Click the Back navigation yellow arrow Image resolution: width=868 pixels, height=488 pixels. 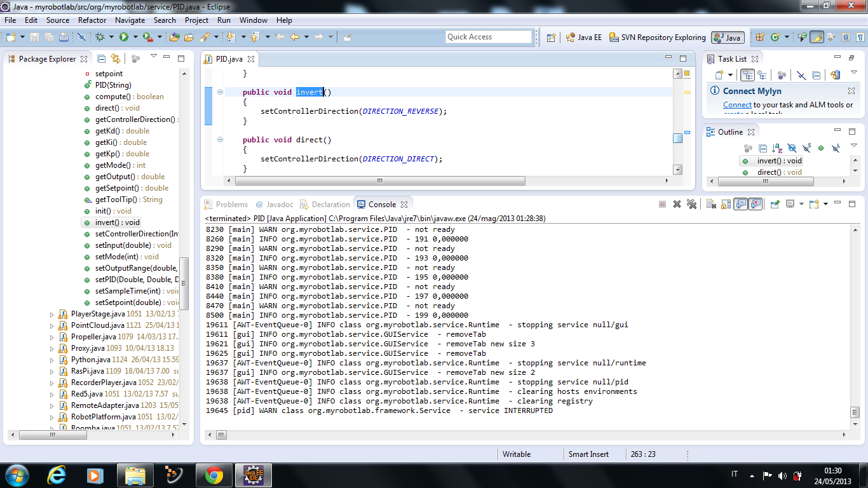(295, 37)
